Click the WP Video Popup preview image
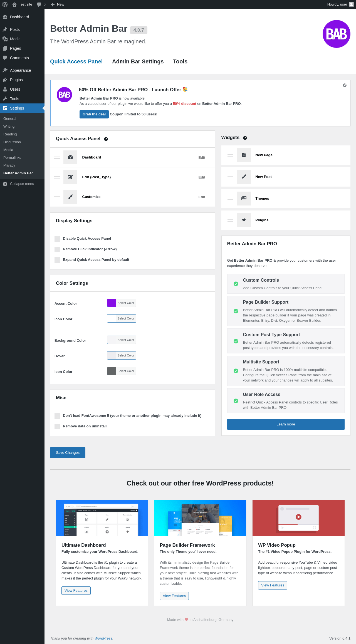356x644 pixels. [298, 518]
